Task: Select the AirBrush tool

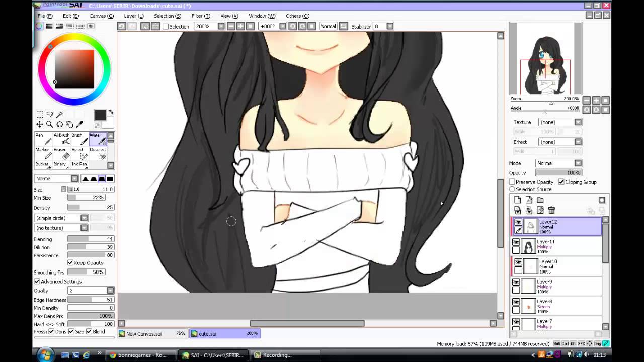Action: click(x=61, y=139)
